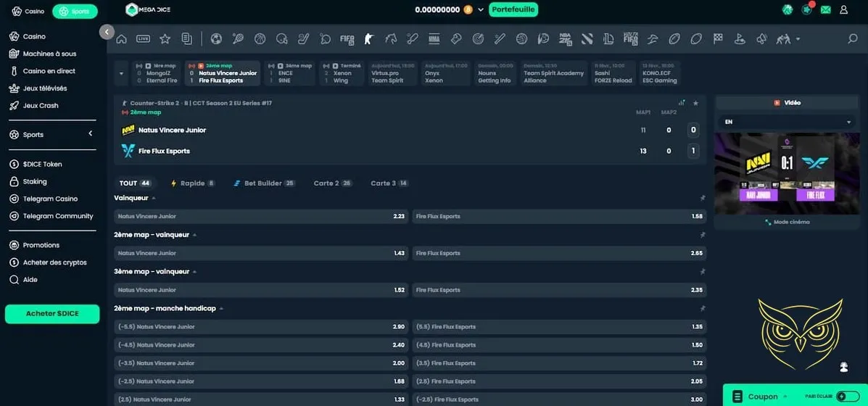Expand the Sports sidebar chevron
The width and height of the screenshot is (868, 406).
90,134
